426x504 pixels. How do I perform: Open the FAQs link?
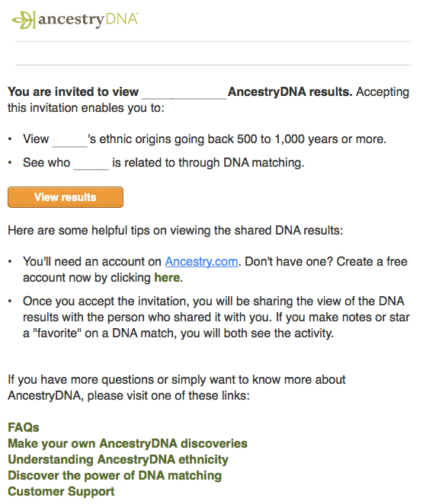[x=24, y=428]
